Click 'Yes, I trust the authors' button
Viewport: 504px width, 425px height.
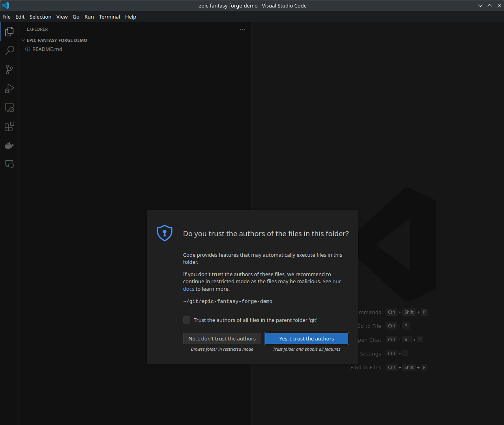(307, 338)
